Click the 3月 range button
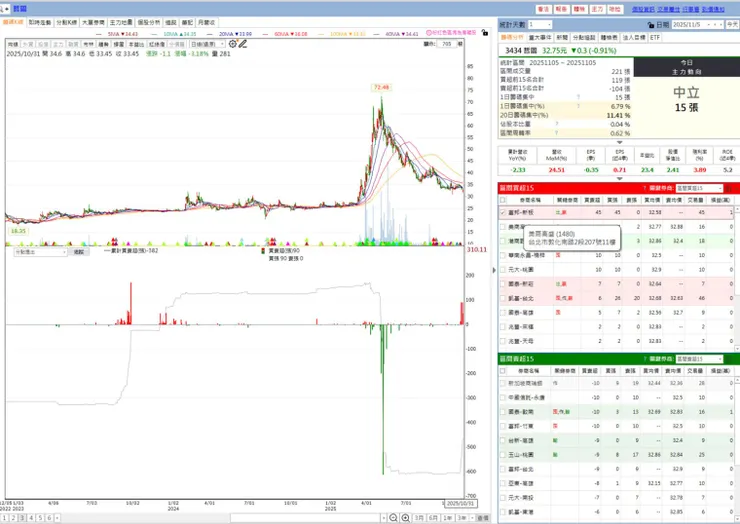 [x=419, y=518]
